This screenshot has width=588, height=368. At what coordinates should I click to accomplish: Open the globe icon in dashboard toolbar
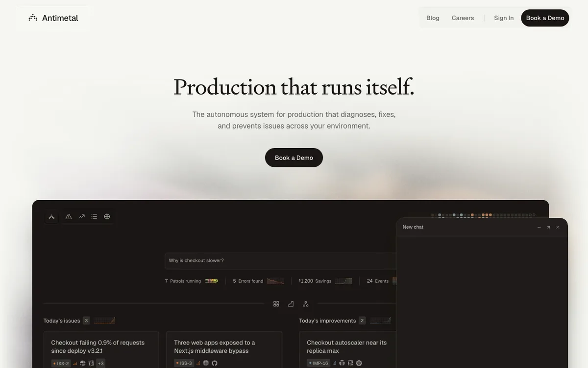pos(107,216)
